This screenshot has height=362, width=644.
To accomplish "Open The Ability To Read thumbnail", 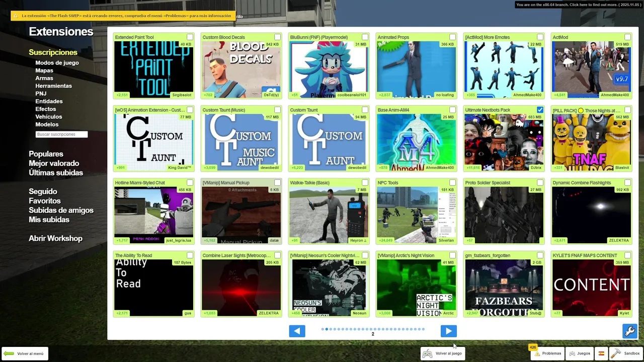I will (x=153, y=288).
